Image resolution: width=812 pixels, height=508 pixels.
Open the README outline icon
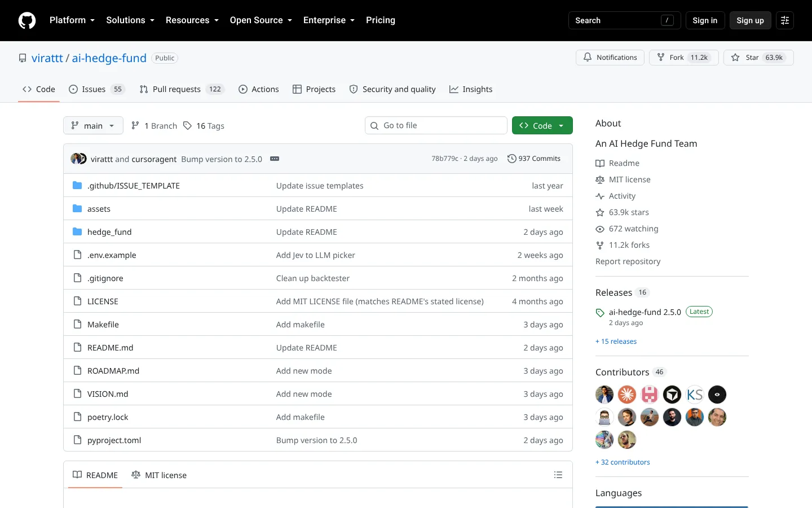[x=558, y=475]
